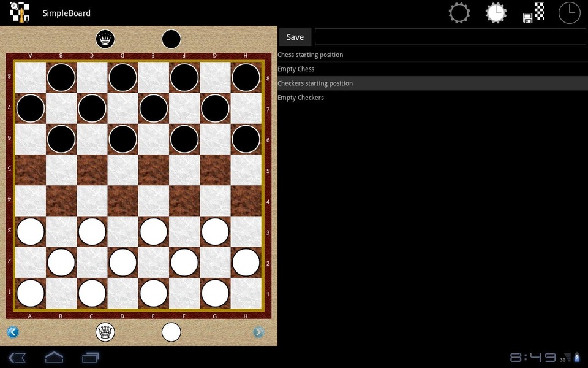Select black checker on square B6
The height and width of the screenshot is (368, 588).
pos(61,139)
